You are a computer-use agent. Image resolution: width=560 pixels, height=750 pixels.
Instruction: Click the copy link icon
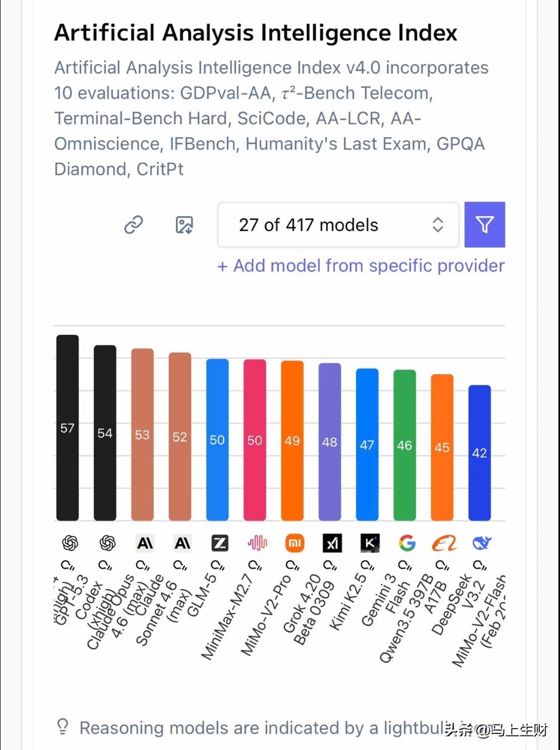(133, 225)
